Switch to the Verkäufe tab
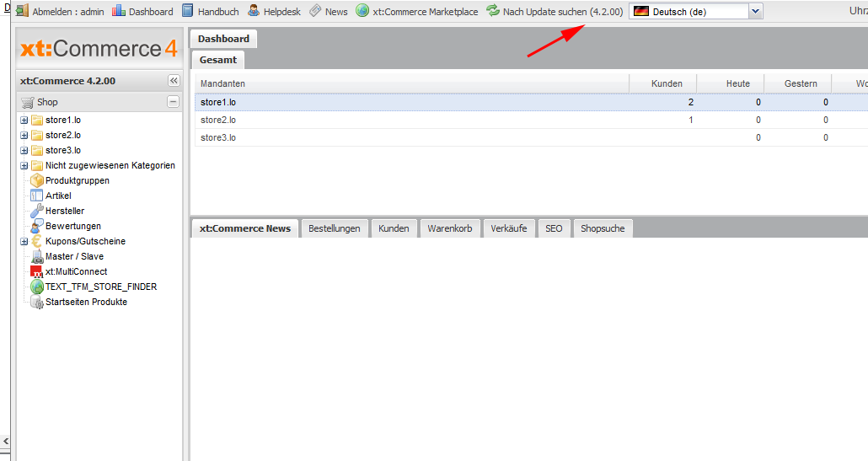 pyautogui.click(x=509, y=228)
